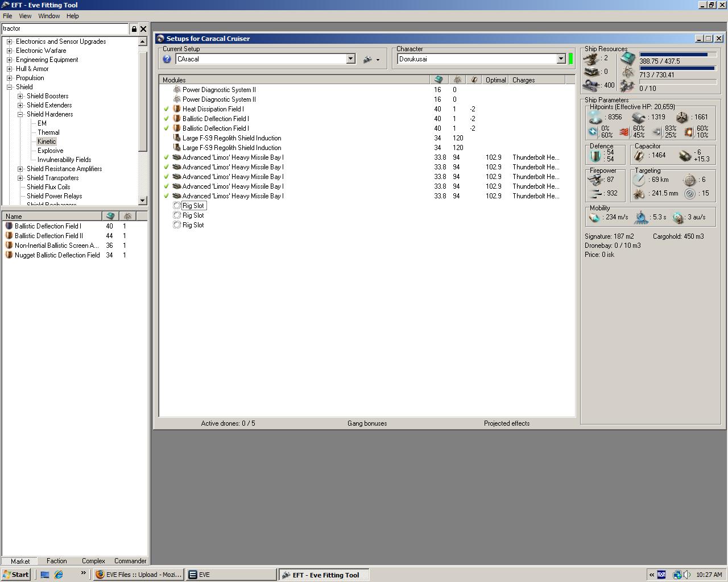
Task: Clear the search with the X icon
Action: coord(143,29)
